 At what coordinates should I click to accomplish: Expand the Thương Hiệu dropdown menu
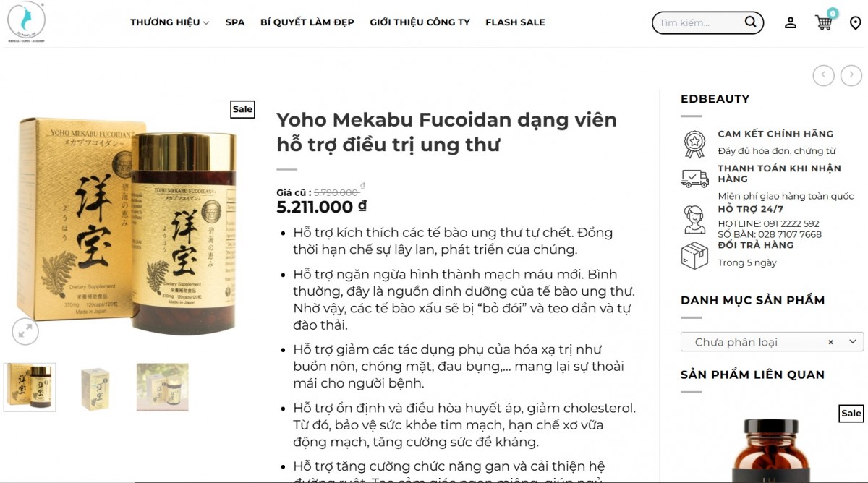coord(170,22)
